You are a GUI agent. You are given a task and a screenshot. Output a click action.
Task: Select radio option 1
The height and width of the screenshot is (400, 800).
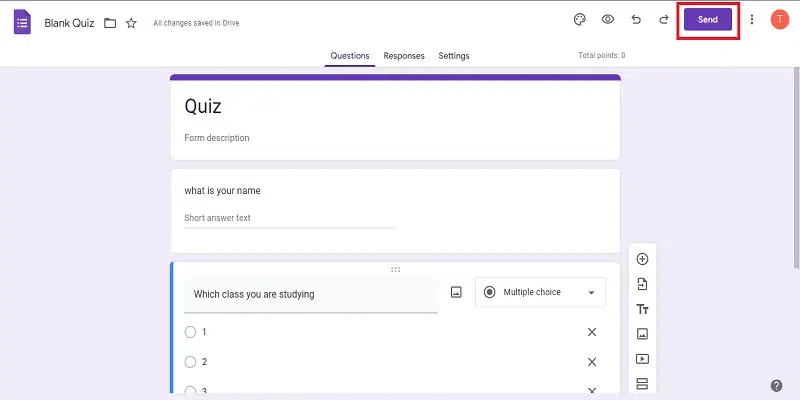[191, 332]
